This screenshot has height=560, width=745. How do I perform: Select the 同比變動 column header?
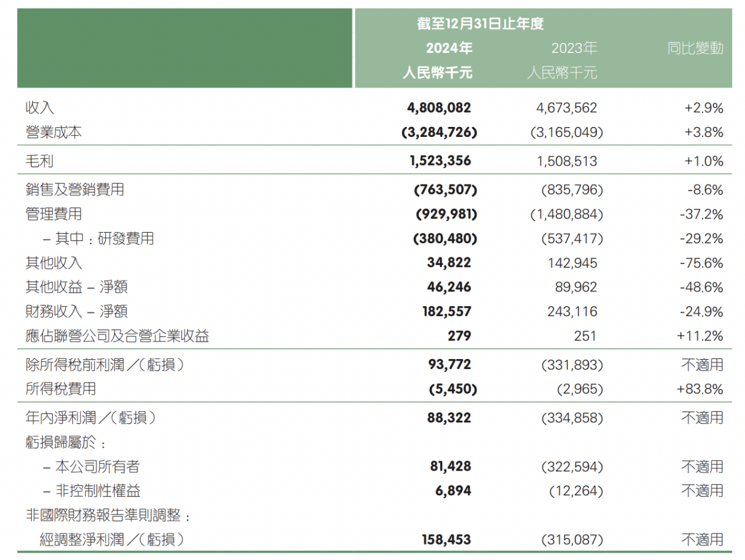click(x=694, y=48)
